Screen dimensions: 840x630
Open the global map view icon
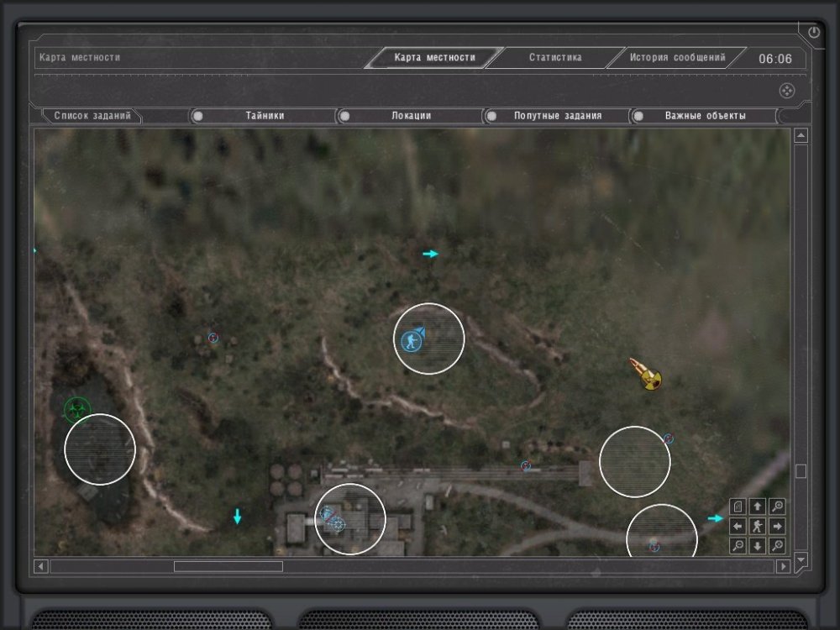[x=738, y=507]
